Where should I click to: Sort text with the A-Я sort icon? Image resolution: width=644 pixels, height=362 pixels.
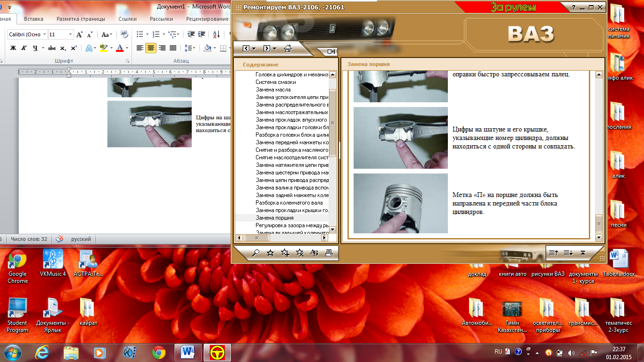pyautogui.click(x=216, y=34)
